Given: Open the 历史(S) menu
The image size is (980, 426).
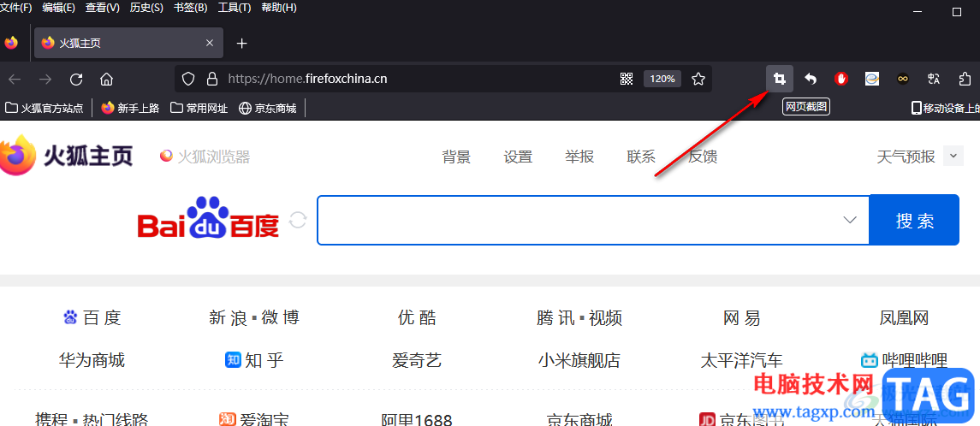Looking at the screenshot, I should pos(146,8).
